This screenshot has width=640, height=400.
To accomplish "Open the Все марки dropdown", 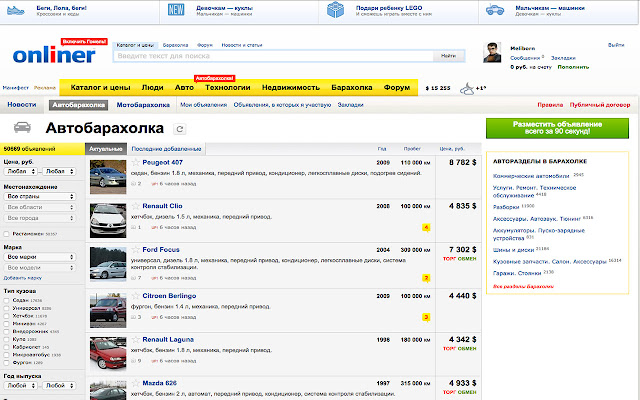I will click(x=40, y=257).
